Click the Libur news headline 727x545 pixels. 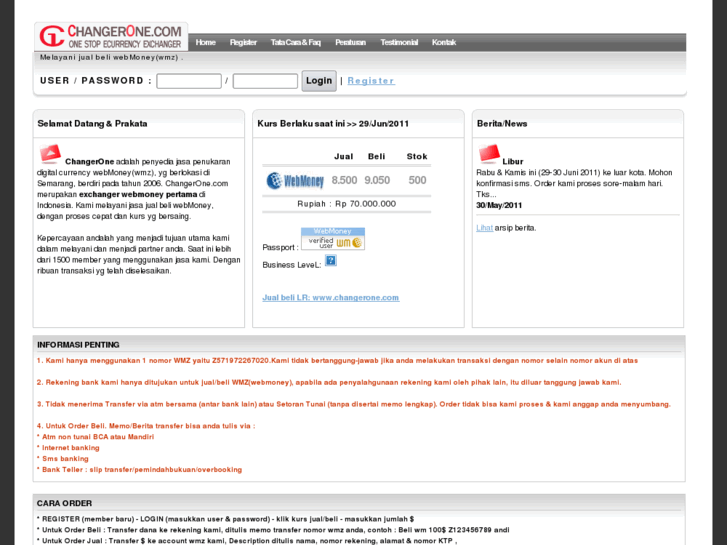tap(513, 162)
